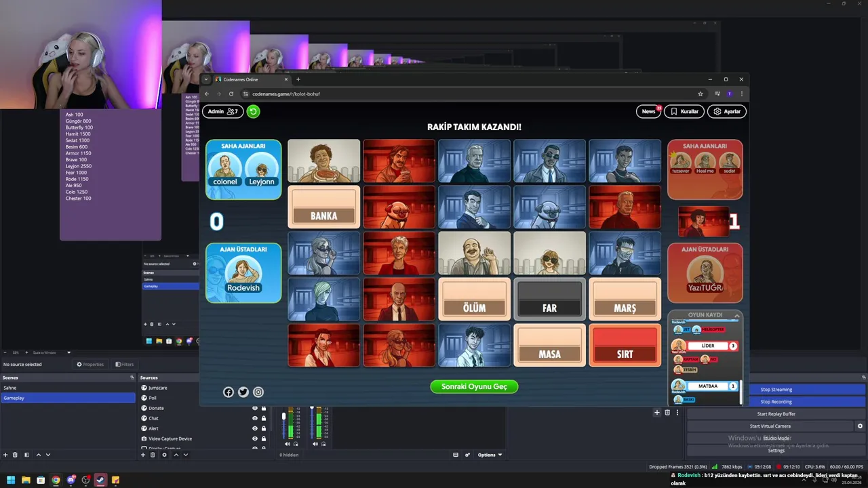Open News in Codenames
Image resolution: width=868 pixels, height=488 pixels.
648,111
